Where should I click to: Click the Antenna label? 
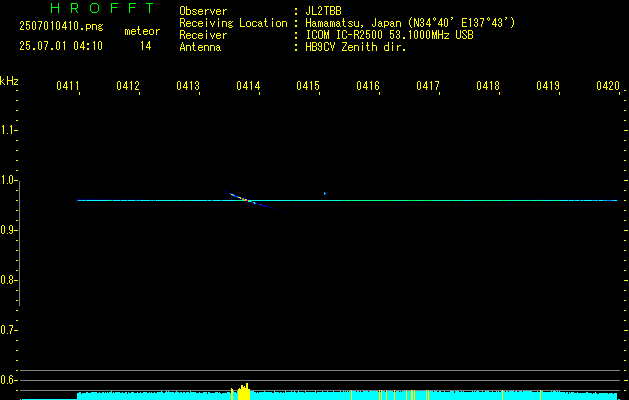(x=200, y=47)
